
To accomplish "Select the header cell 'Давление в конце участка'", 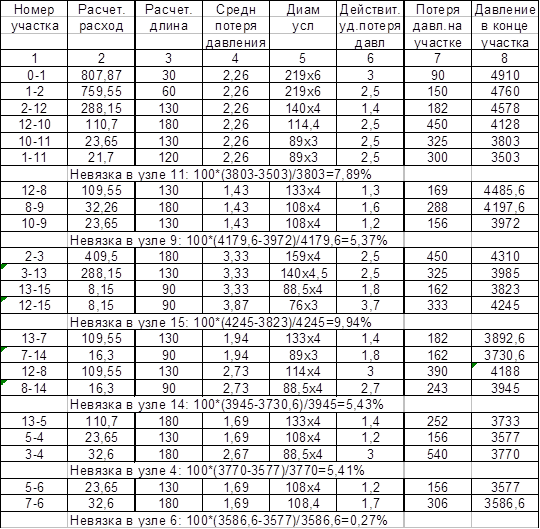I will point(505,26).
